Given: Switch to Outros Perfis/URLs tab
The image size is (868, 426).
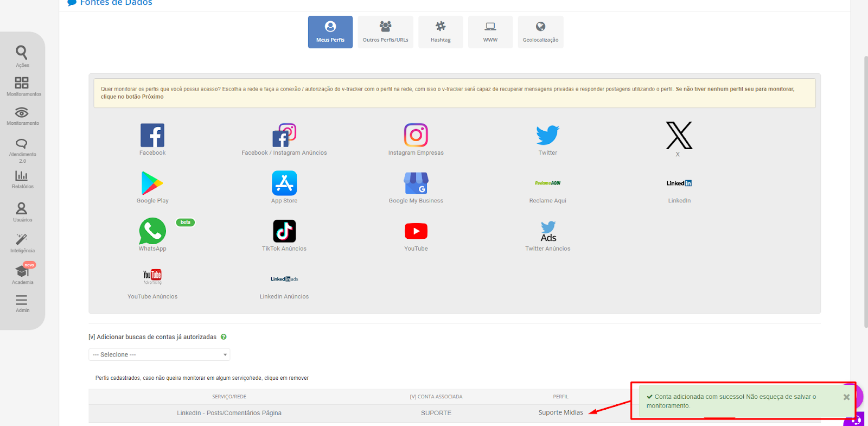Looking at the screenshot, I should point(386,32).
